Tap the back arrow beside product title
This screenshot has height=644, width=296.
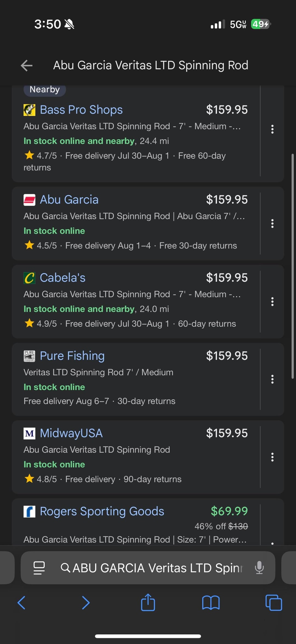[x=27, y=66]
